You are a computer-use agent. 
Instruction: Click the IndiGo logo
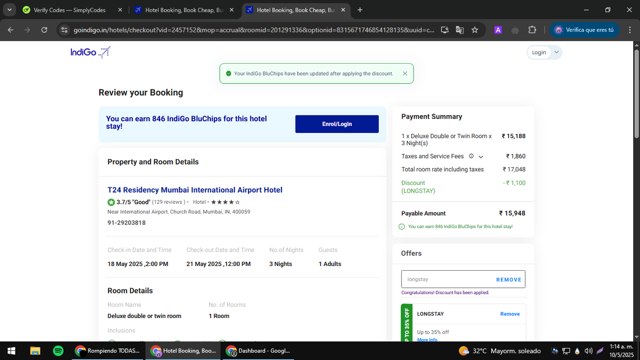point(90,52)
